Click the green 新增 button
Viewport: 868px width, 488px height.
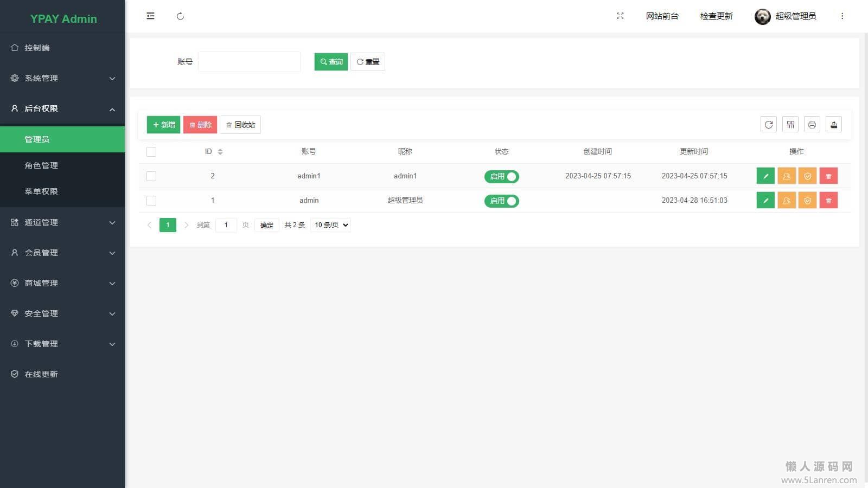[163, 125]
